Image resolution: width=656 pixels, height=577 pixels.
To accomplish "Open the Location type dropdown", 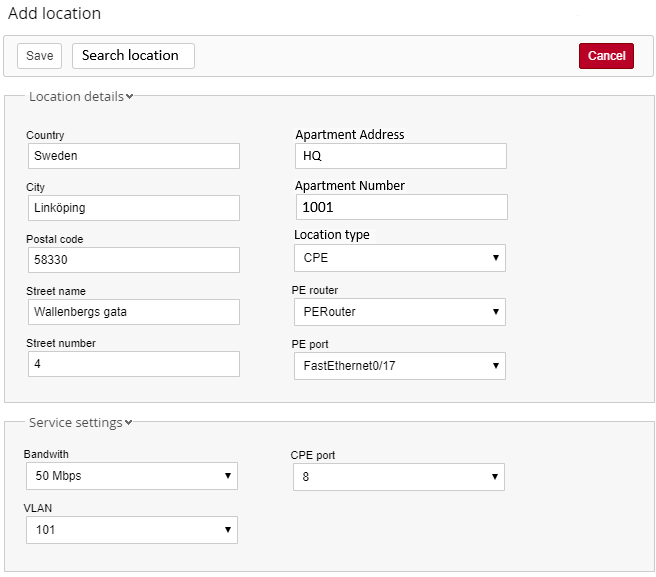I will [x=400, y=258].
